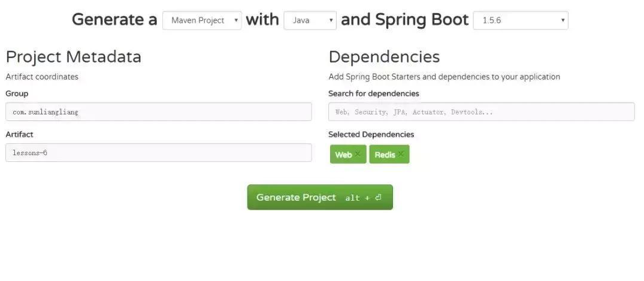Expand the Java language dropdown
644x281 pixels.
(310, 20)
